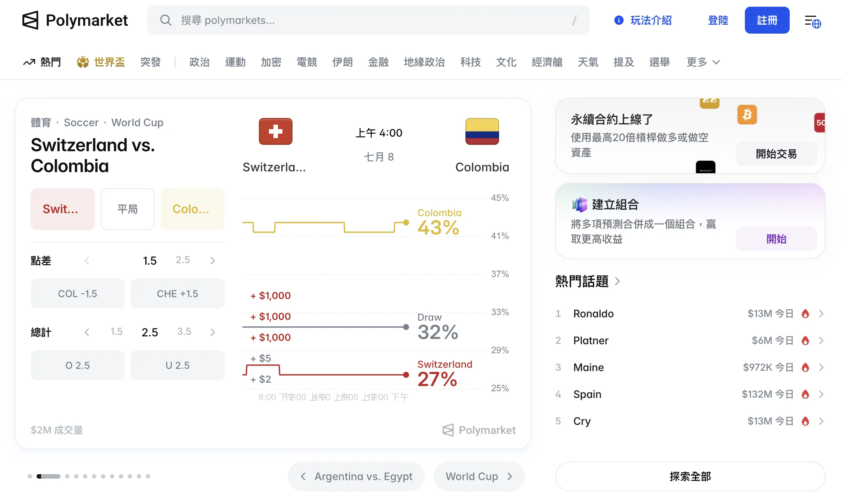
Task: Click 開始 button in combo card
Action: [x=776, y=239]
